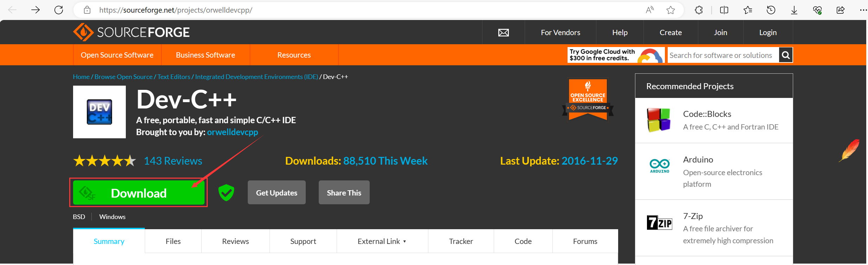Open the Help link in header
Screen dimensions: 868x265
tap(620, 32)
